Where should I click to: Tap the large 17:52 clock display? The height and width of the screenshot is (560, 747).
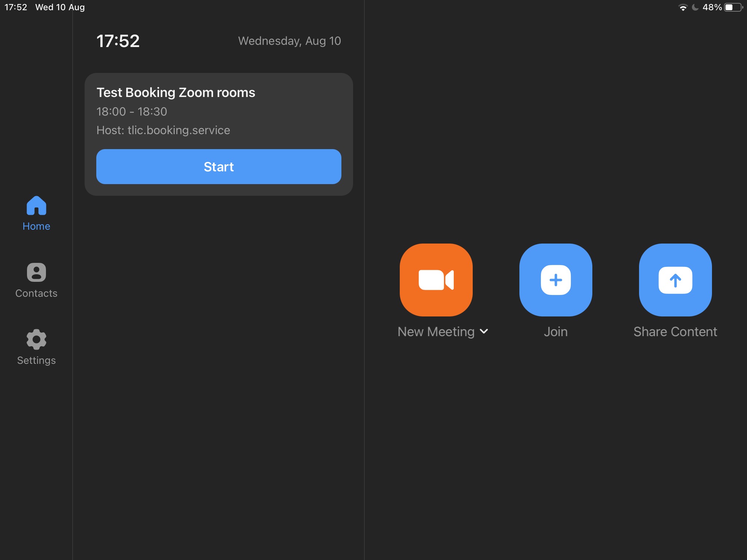click(x=118, y=41)
